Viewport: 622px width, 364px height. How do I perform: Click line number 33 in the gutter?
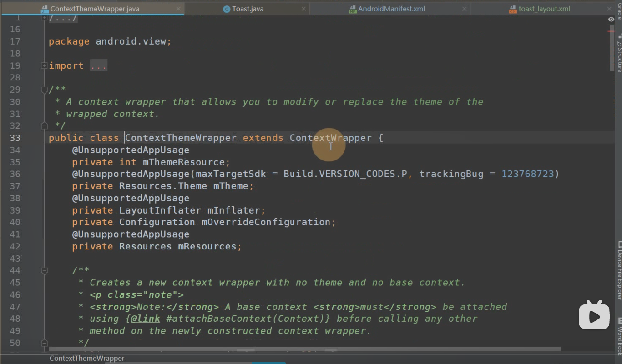tap(15, 138)
